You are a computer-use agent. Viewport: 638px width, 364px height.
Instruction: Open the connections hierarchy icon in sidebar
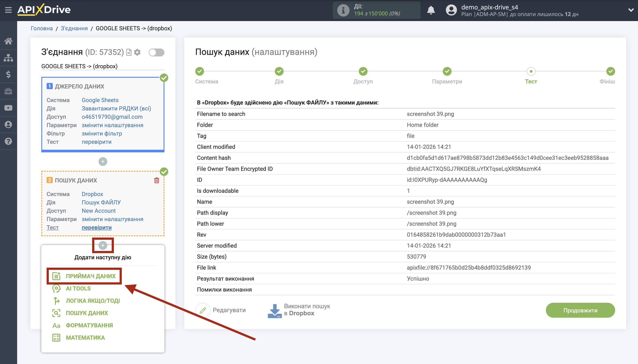coord(9,58)
